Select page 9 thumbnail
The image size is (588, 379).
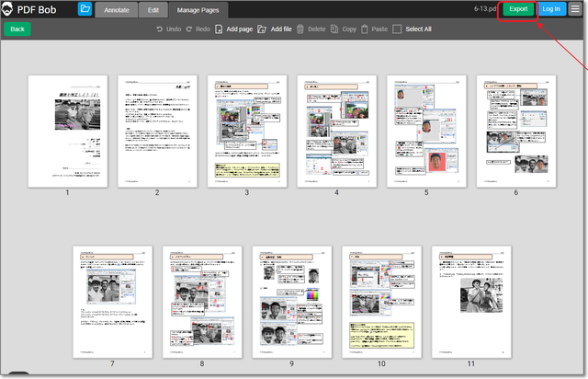click(291, 301)
